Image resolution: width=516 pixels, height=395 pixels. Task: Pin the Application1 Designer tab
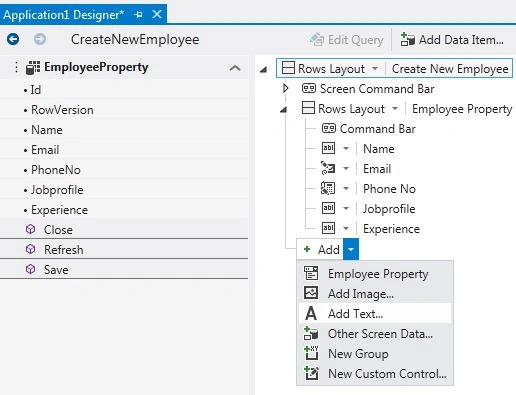pyautogui.click(x=138, y=14)
